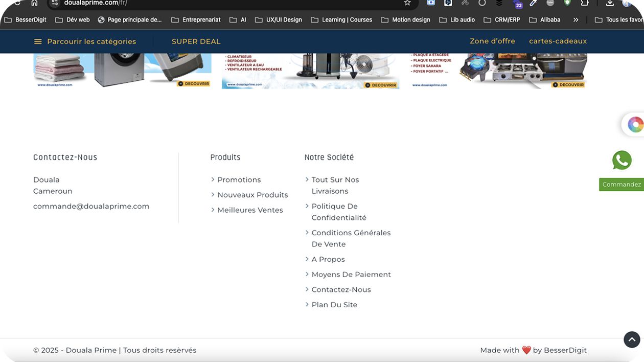Image resolution: width=644 pixels, height=362 pixels.
Task: Open site information icon beside the URL
Action: click(x=55, y=3)
